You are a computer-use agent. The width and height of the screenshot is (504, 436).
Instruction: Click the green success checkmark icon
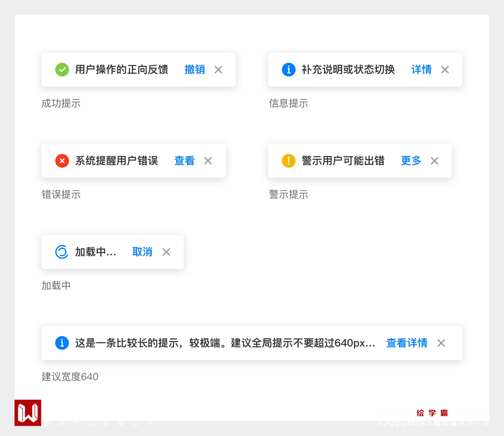point(62,70)
